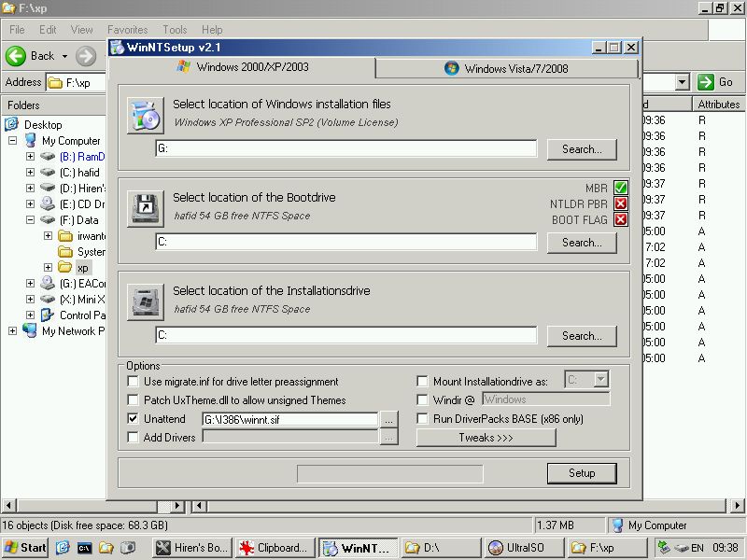747x560 pixels.
Task: Click the installation progress bar
Action: 389,474
